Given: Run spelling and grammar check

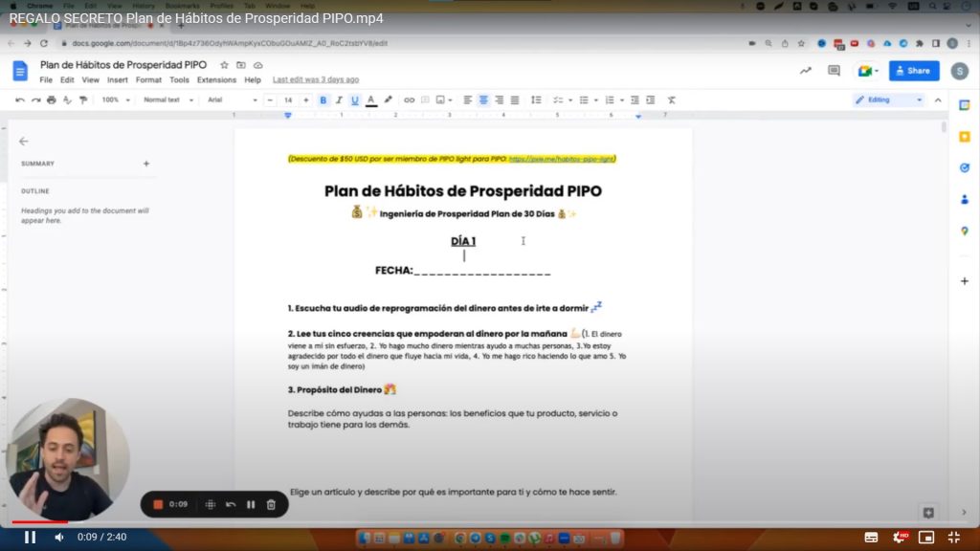Looking at the screenshot, I should [67, 99].
